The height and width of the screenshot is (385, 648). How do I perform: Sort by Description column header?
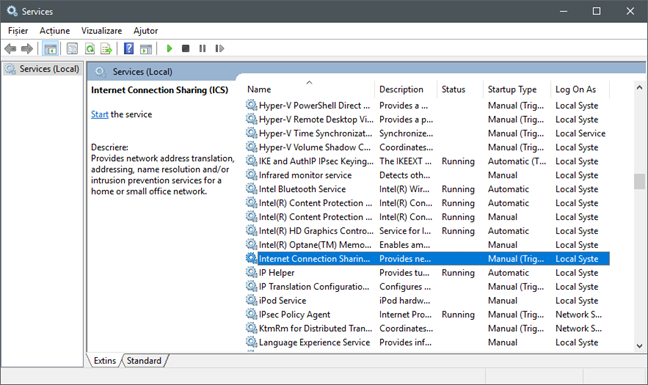tap(406, 89)
